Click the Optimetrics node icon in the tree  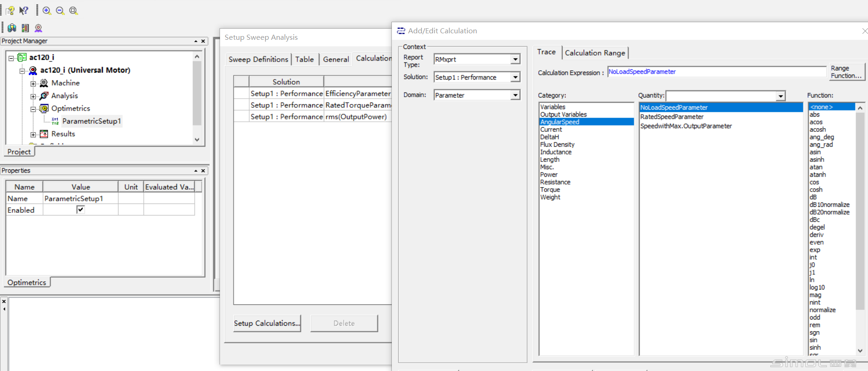pyautogui.click(x=44, y=108)
